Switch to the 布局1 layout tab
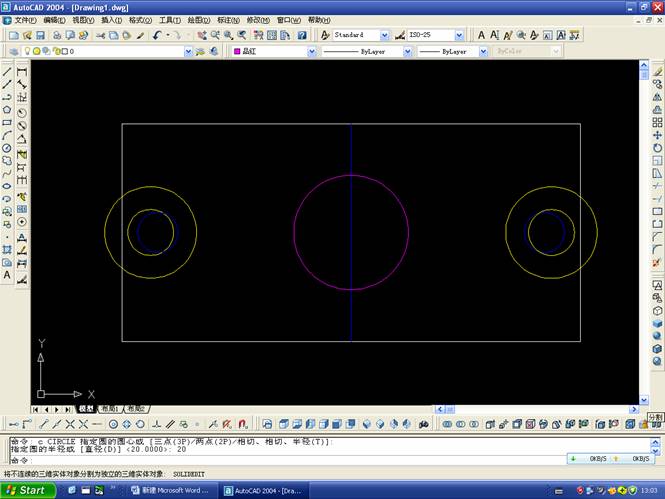Image resolution: width=665 pixels, height=499 pixels. click(108, 409)
